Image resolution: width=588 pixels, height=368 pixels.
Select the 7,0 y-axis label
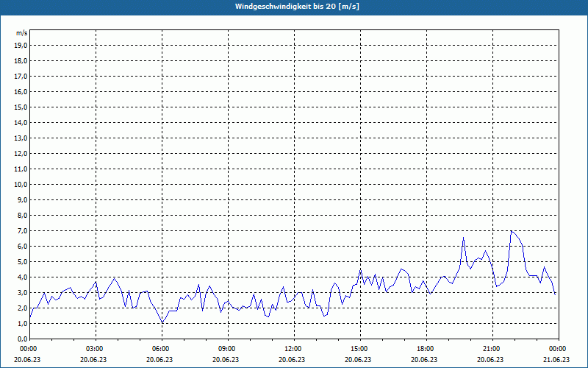[23, 231]
